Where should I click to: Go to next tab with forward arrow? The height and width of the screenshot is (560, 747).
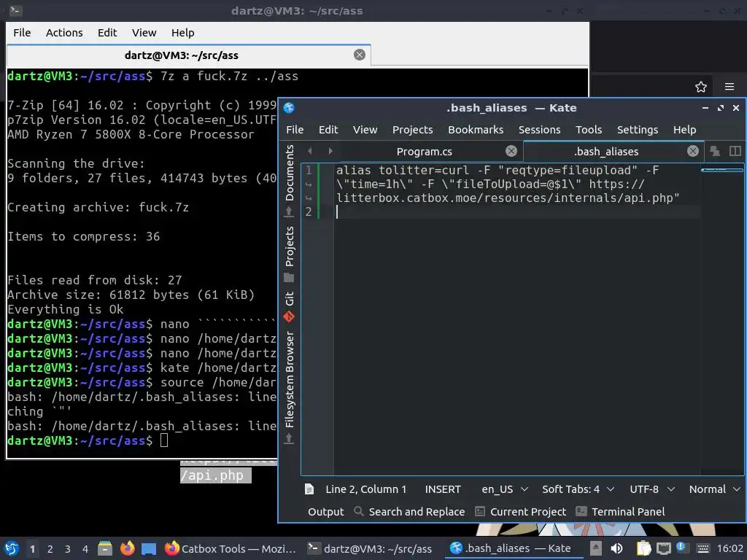point(330,151)
